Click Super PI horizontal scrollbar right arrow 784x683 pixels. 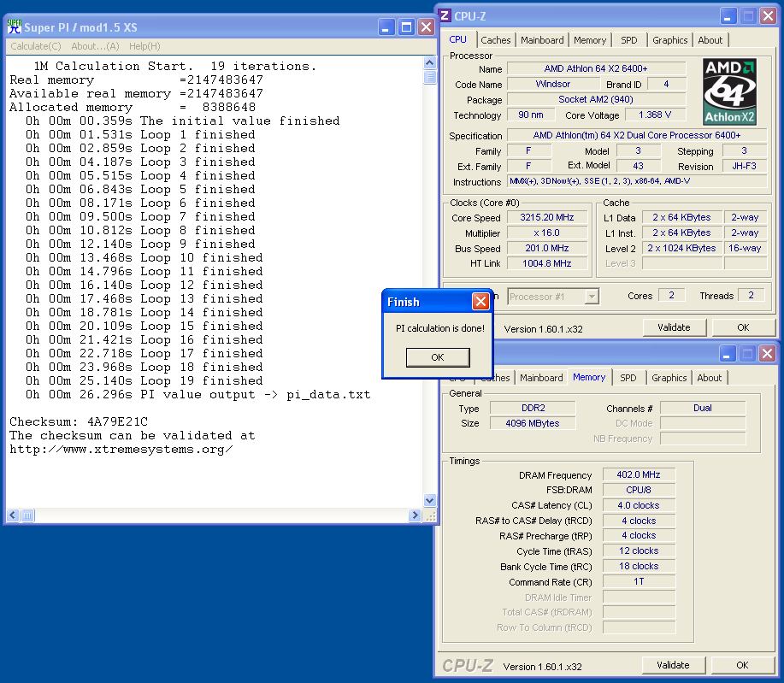(415, 515)
